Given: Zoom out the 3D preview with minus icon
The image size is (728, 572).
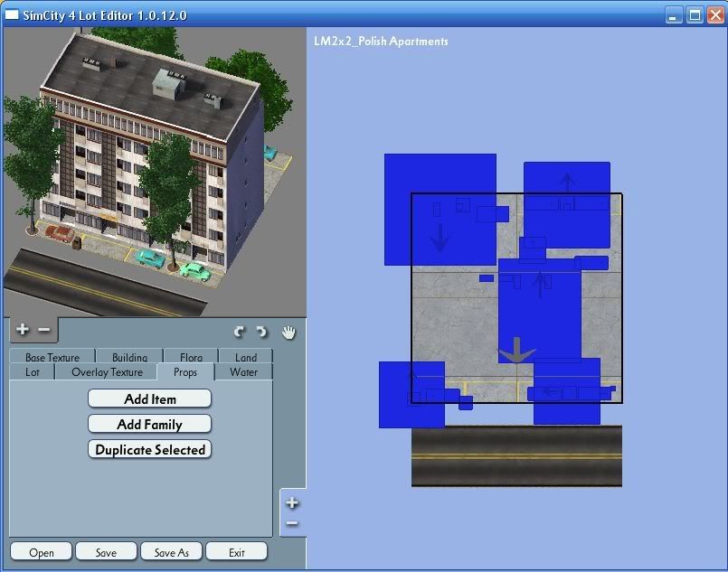Looking at the screenshot, I should [x=44, y=330].
